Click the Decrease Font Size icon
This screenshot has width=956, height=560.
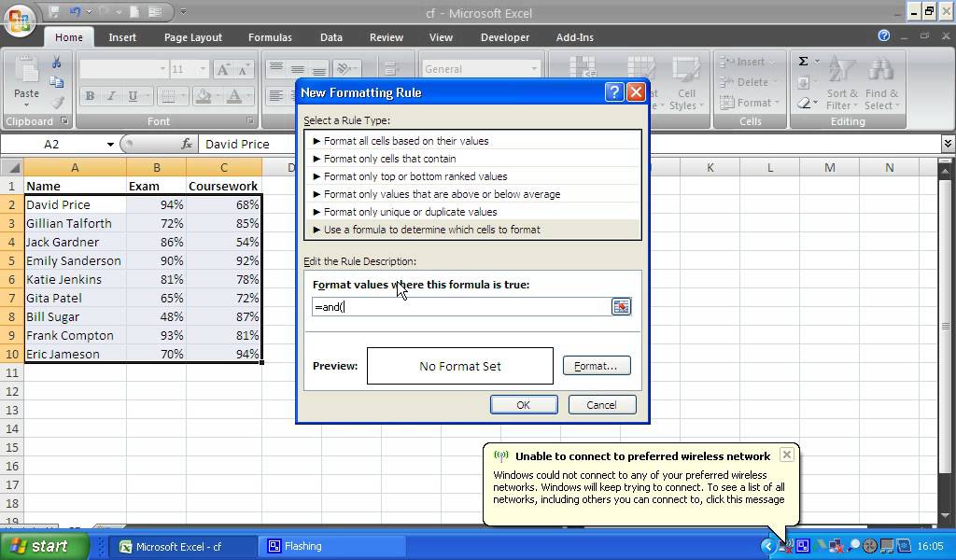point(244,69)
